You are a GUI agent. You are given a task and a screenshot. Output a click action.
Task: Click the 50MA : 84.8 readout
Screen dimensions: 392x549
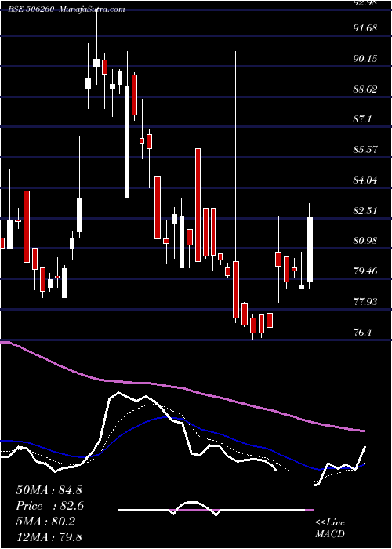[49, 490]
